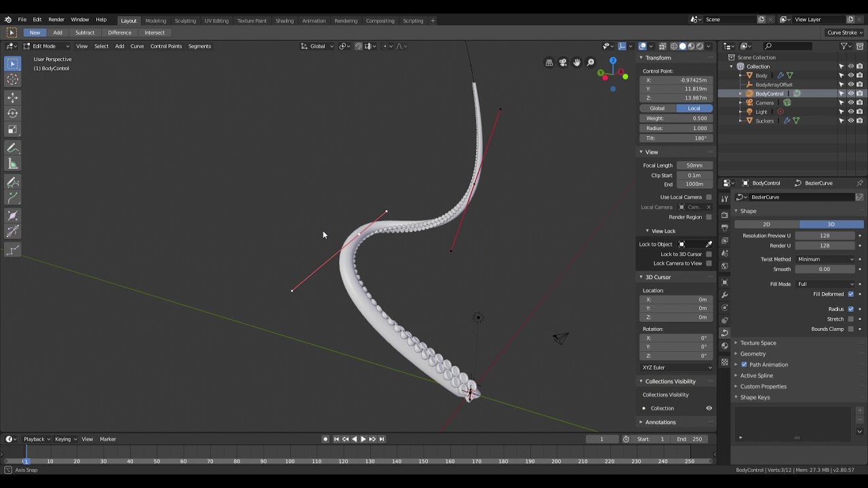Click the pan view hand icon
Image resolution: width=868 pixels, height=488 pixels.
pos(576,62)
